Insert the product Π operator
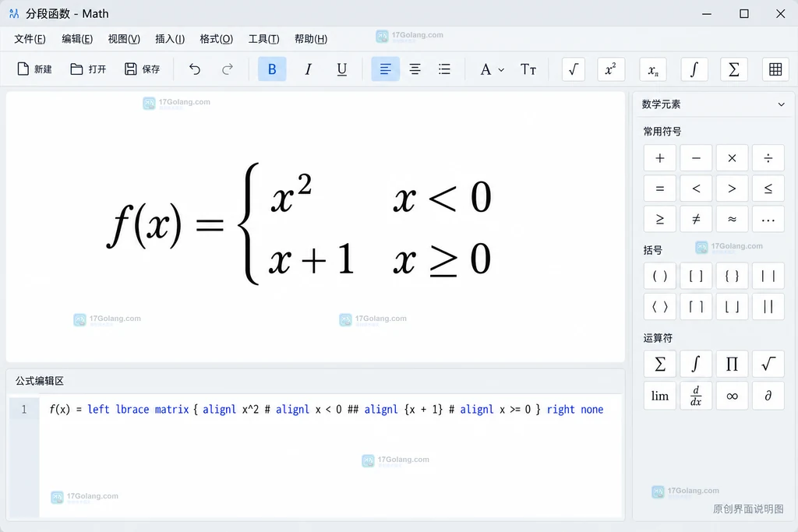This screenshot has height=532, width=798. pos(733,365)
